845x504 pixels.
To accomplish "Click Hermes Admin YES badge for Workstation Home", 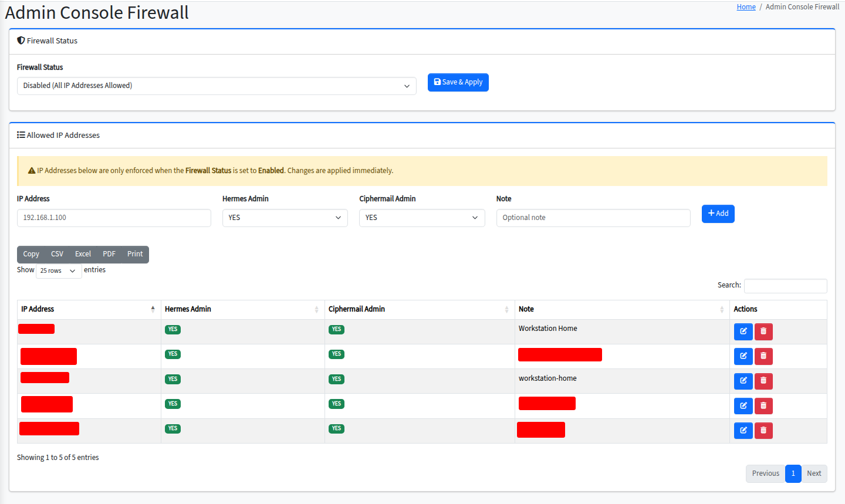I will coord(173,330).
